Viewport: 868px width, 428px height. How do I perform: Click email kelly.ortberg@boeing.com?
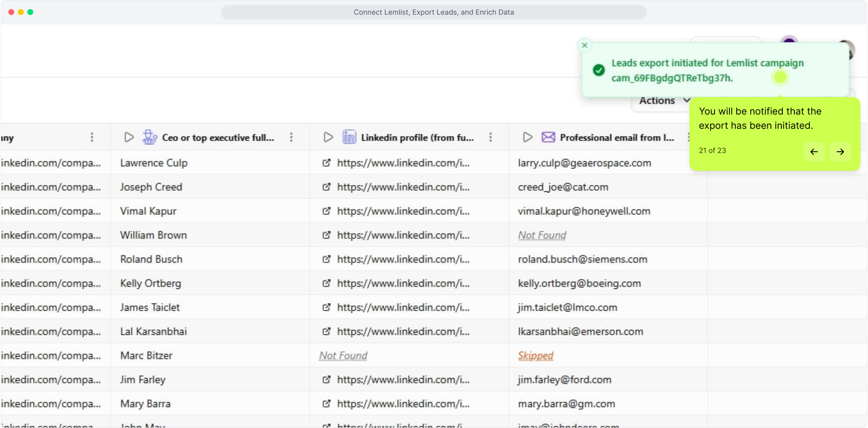579,283
